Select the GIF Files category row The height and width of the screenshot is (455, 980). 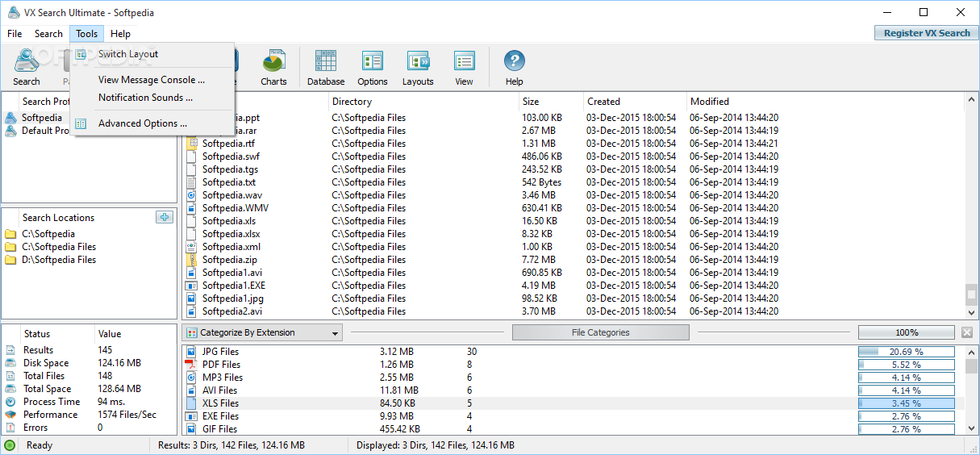[x=573, y=429]
